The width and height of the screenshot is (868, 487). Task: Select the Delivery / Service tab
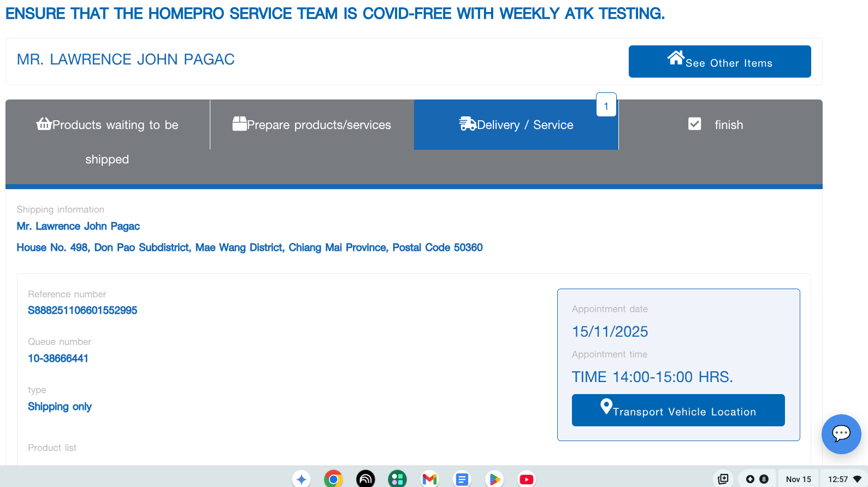pos(516,125)
